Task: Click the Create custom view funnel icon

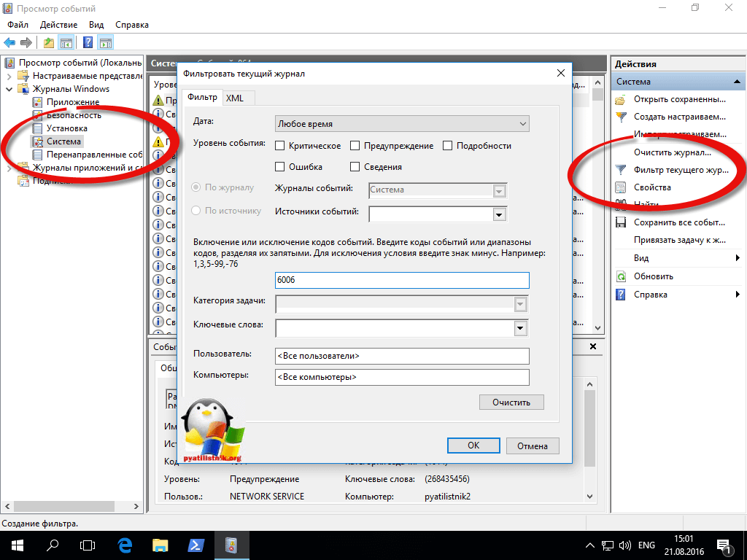Action: (621, 117)
